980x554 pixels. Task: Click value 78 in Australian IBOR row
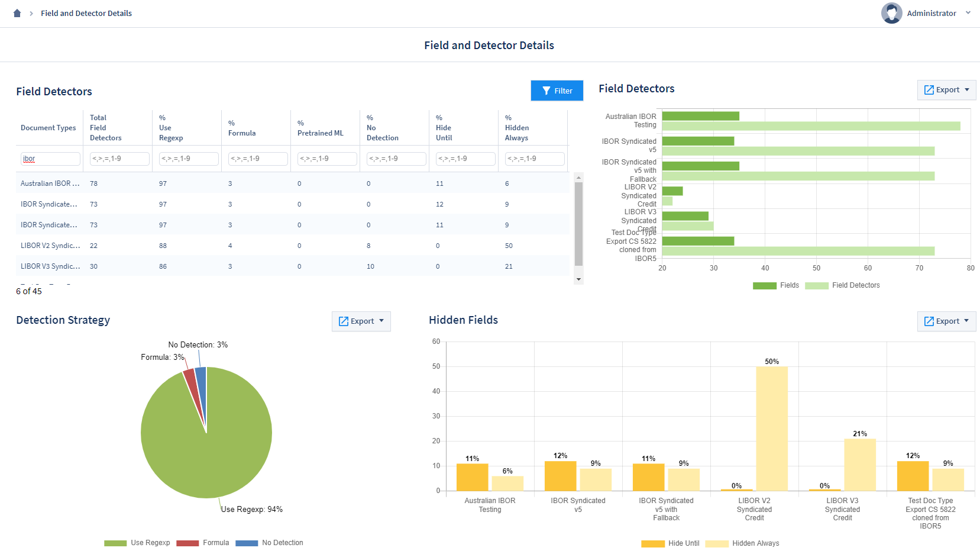93,183
